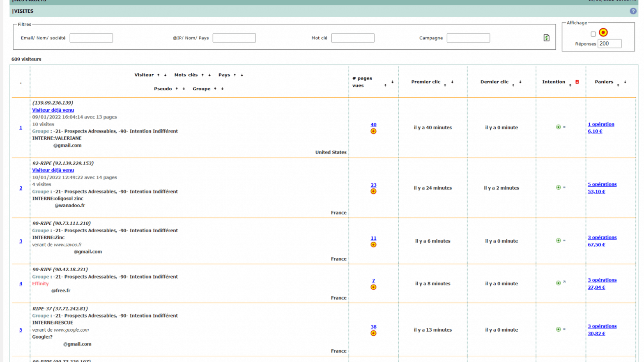Click target icon under 40 pages vues

(373, 131)
